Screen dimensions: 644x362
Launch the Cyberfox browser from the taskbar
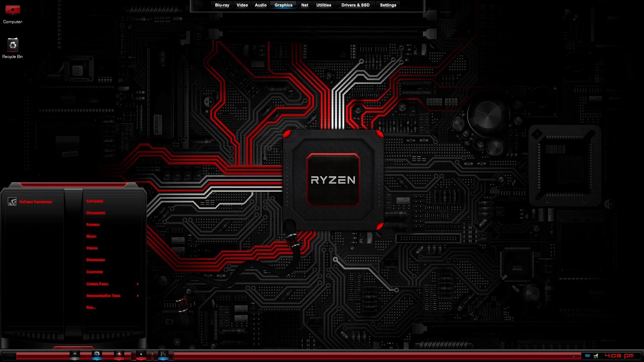pyautogui.click(x=119, y=354)
